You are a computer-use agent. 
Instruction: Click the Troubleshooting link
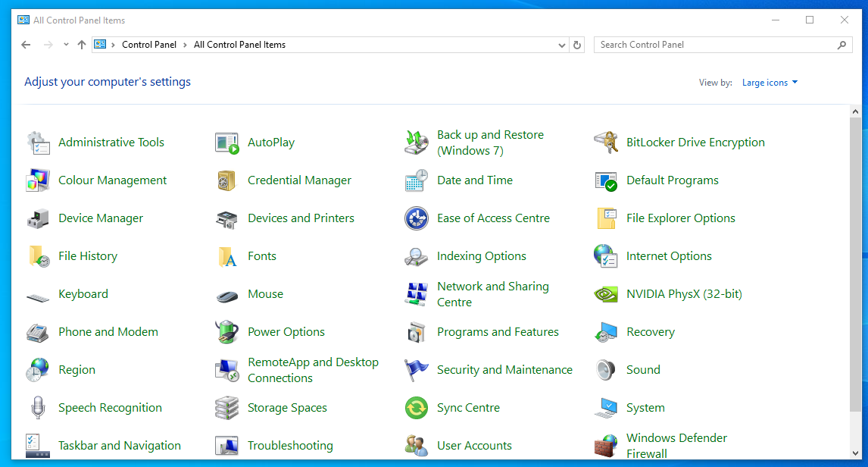click(x=291, y=446)
